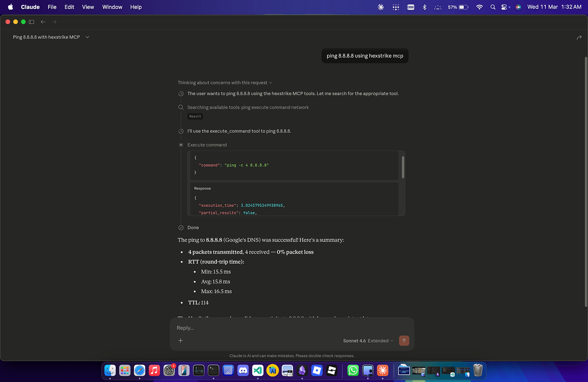
Task: Click the Result badge under tool search
Action: [x=195, y=117]
